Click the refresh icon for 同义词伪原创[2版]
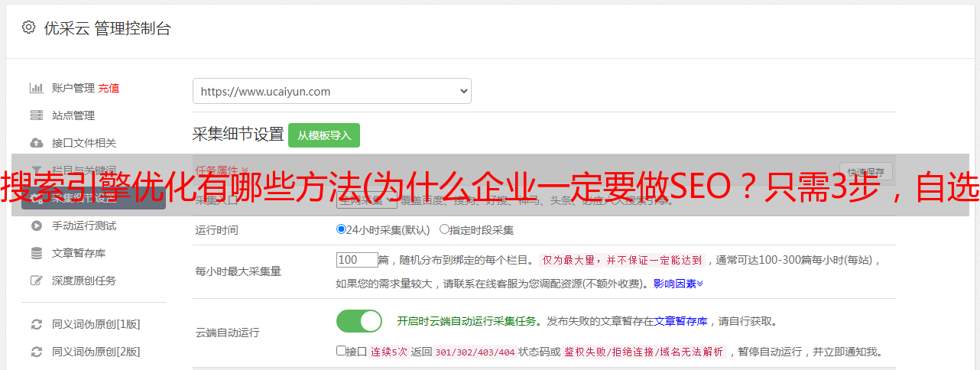980x370 pixels. tap(36, 352)
